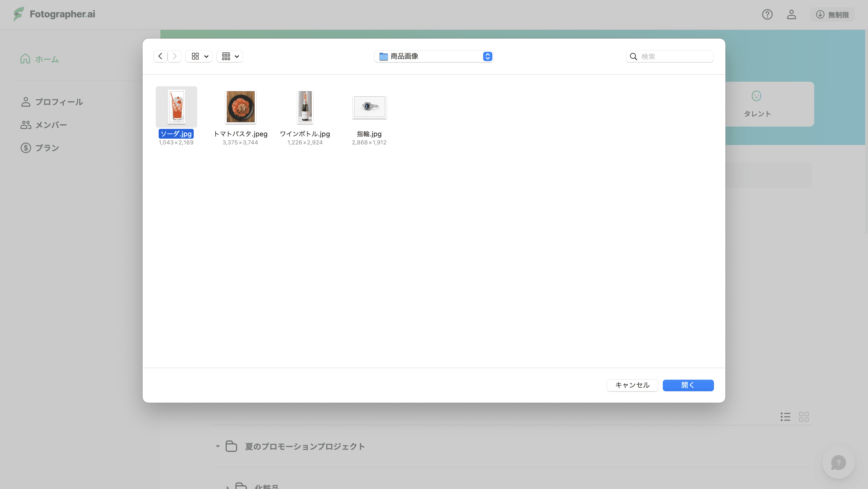Click the プラン dollar icon

[26, 148]
